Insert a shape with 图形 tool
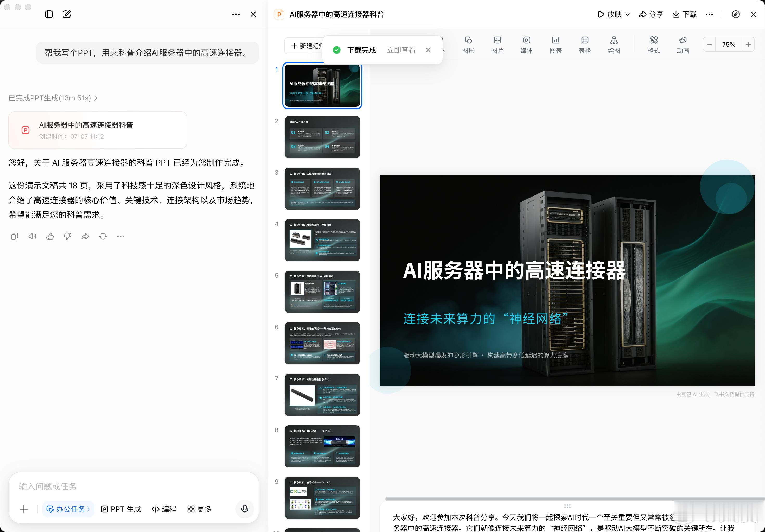Viewport: 765px width, 532px height. pyautogui.click(x=468, y=45)
